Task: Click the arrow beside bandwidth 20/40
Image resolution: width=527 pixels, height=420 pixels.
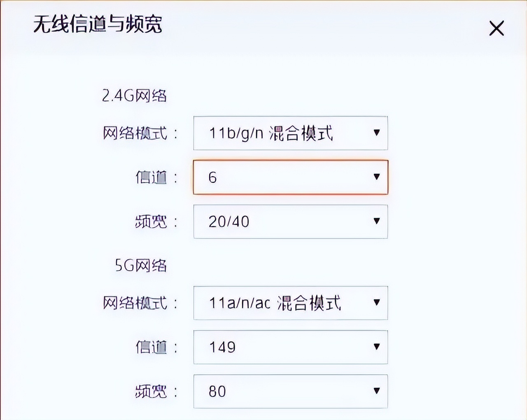Action: pos(376,222)
